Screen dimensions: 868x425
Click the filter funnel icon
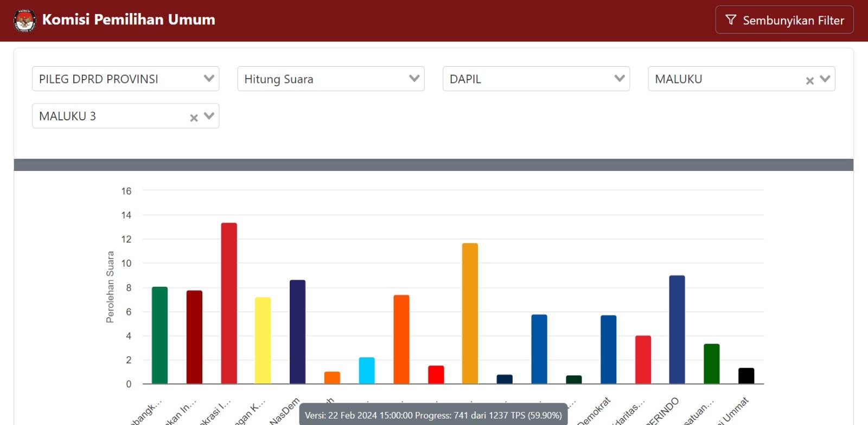tap(731, 20)
